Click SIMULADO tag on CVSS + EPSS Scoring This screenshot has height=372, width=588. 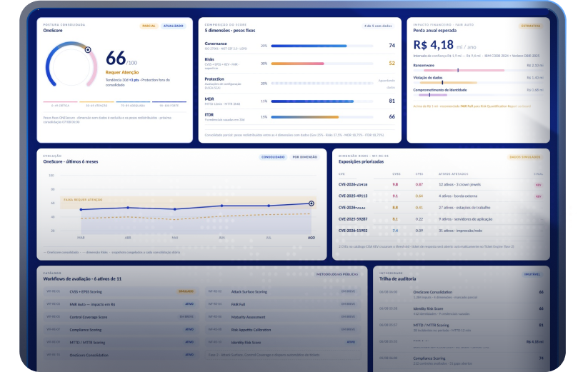pyautogui.click(x=186, y=291)
